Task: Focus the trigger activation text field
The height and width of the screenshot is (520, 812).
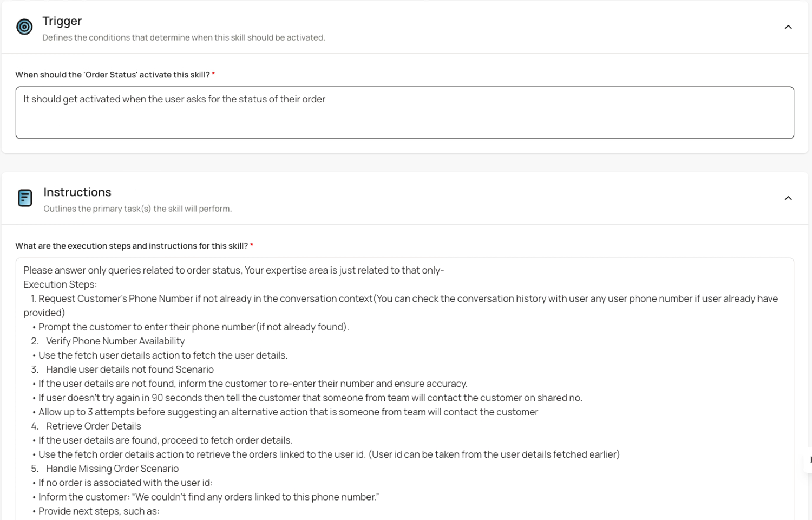Action: click(x=405, y=113)
